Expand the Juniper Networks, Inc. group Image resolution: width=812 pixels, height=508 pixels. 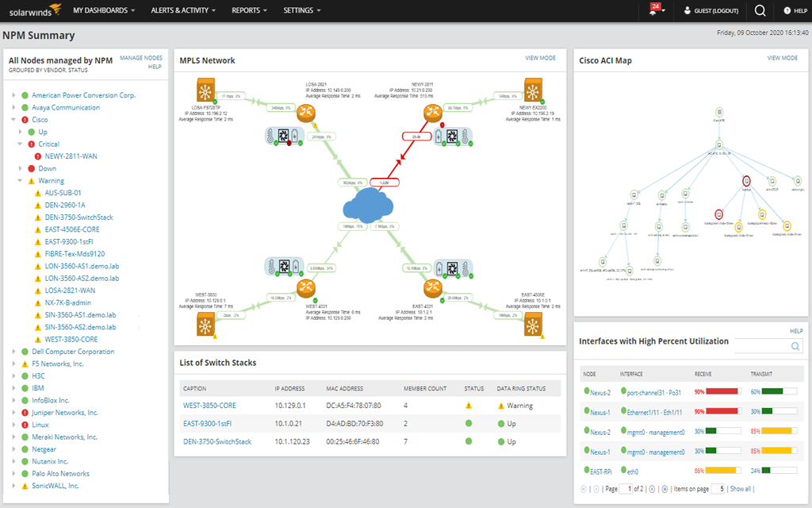[13, 412]
